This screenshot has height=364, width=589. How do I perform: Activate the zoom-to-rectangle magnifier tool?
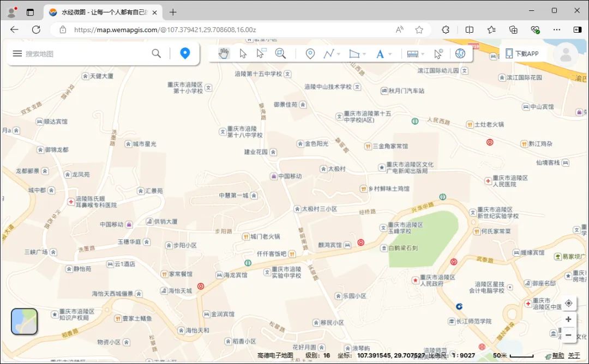pyautogui.click(x=280, y=53)
